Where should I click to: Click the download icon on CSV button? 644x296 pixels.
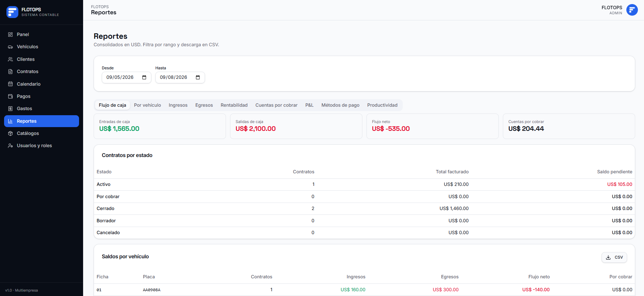(608, 258)
